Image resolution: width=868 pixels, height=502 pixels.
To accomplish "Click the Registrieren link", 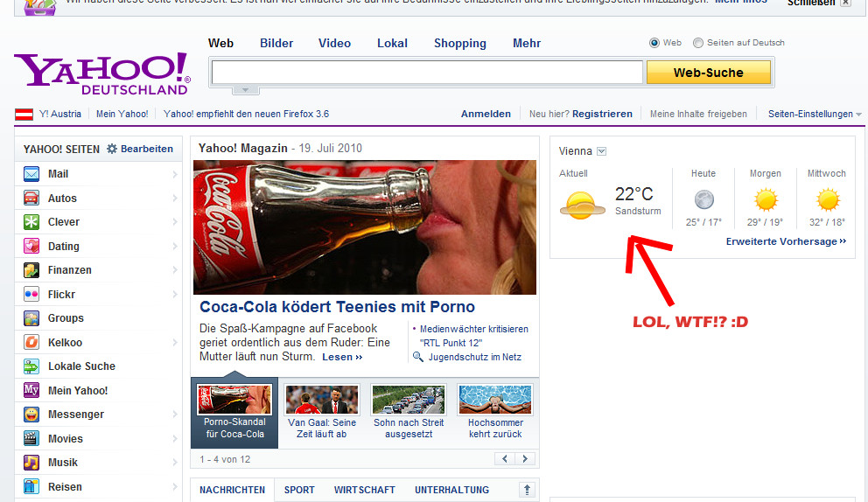I will pos(602,114).
